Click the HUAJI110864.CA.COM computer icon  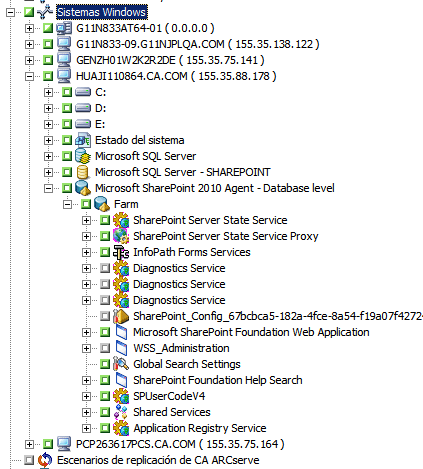pos(64,76)
